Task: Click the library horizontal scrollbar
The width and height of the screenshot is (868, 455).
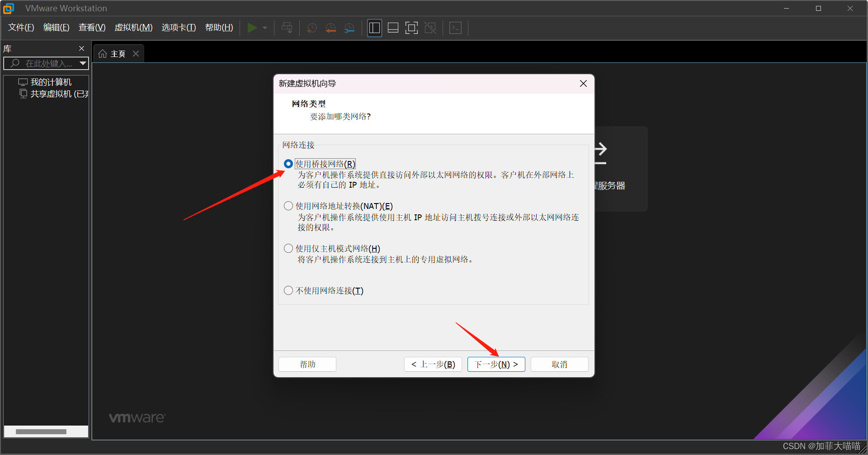Action: point(41,431)
